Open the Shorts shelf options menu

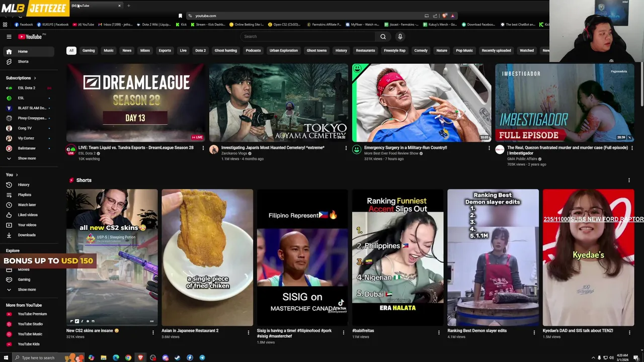pos(629,180)
